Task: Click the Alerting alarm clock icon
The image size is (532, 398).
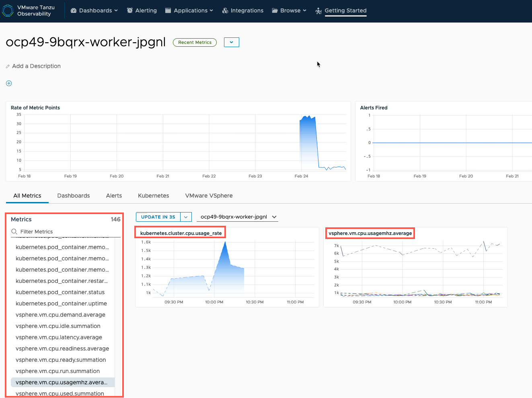Action: 130,10
